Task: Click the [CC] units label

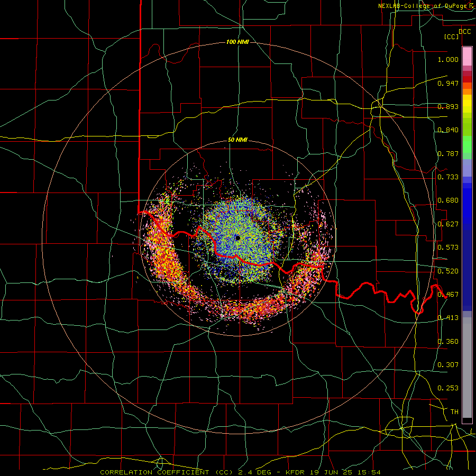Action: point(451,36)
